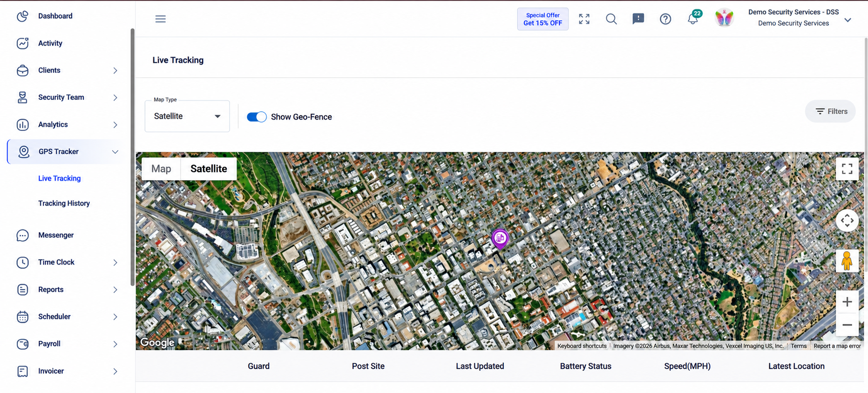Open the Report a map error link
868x393 pixels.
[x=837, y=346]
